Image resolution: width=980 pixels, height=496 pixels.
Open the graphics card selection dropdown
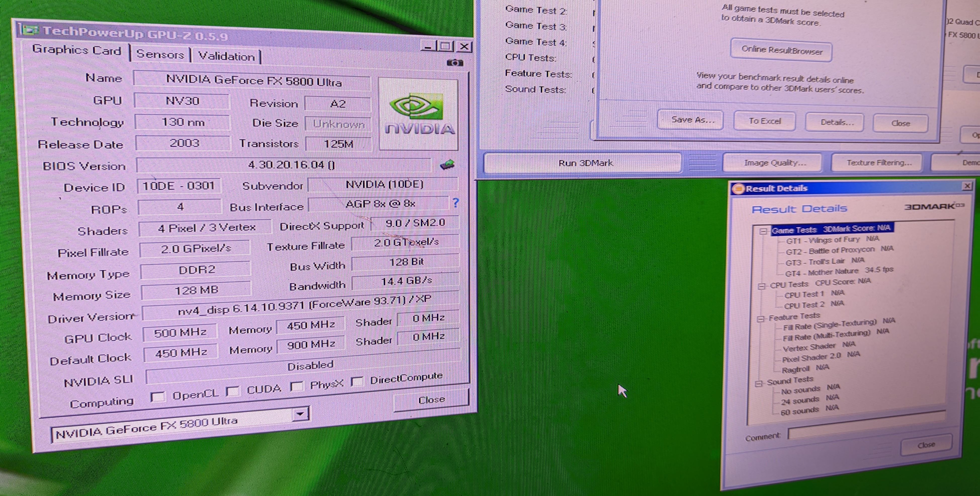click(x=300, y=414)
